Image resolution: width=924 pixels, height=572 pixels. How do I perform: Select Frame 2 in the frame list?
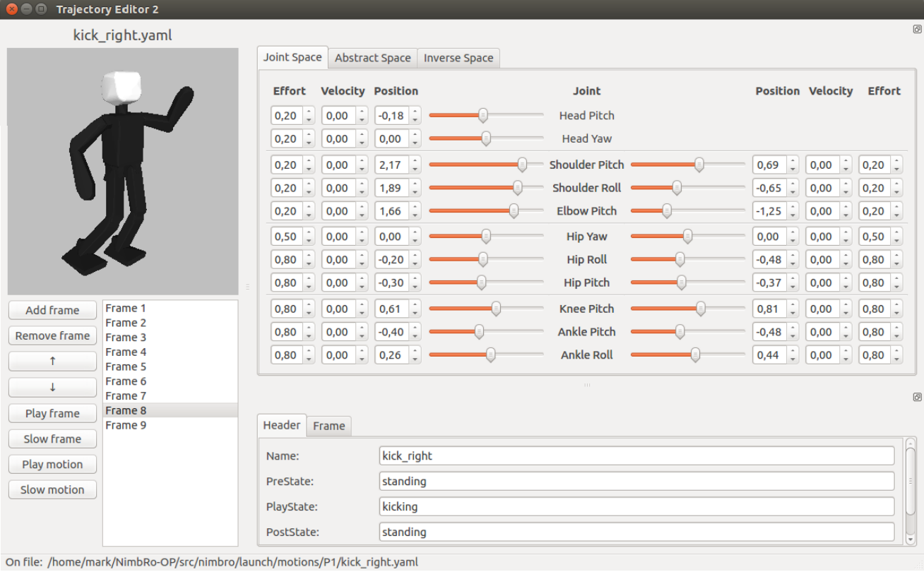(170, 323)
